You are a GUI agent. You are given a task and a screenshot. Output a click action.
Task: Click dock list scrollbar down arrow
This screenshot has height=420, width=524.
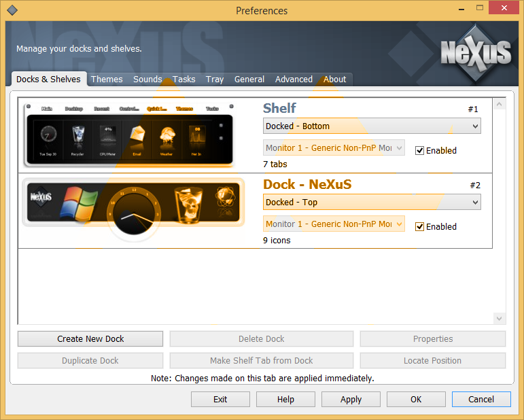pyautogui.click(x=500, y=319)
